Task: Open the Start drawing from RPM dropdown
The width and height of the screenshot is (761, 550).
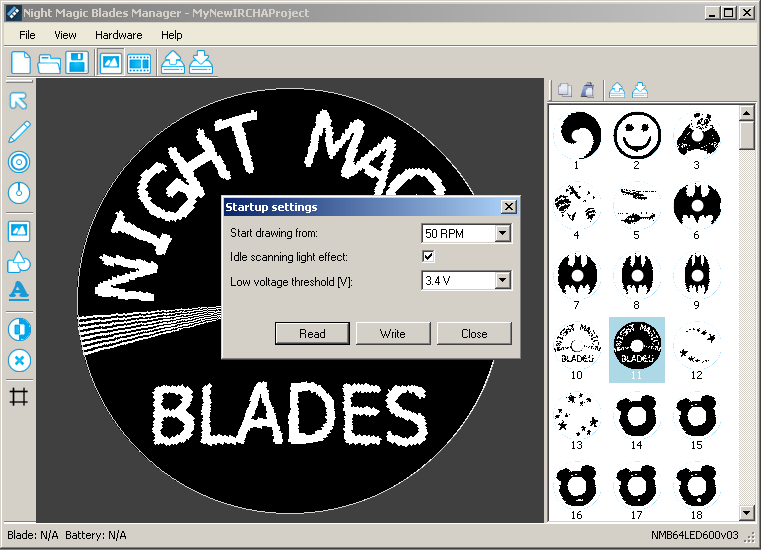Action: (x=503, y=233)
